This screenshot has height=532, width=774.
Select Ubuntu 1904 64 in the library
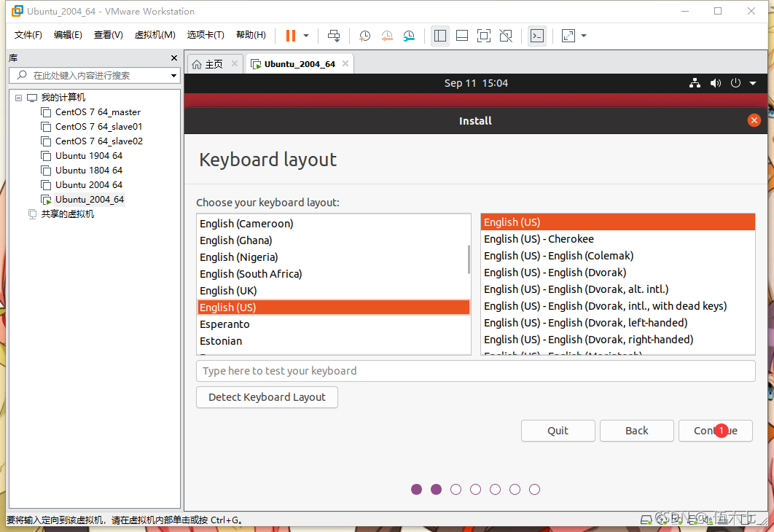pyautogui.click(x=89, y=155)
